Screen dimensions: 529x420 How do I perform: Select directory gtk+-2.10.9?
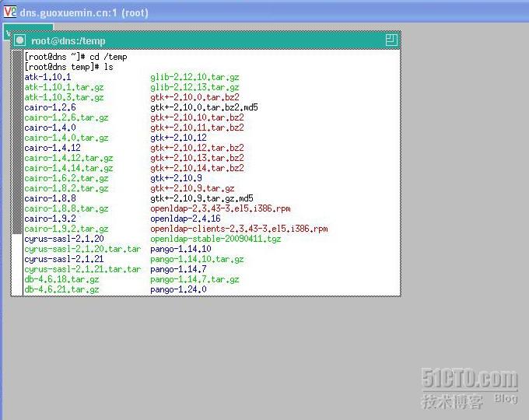176,178
